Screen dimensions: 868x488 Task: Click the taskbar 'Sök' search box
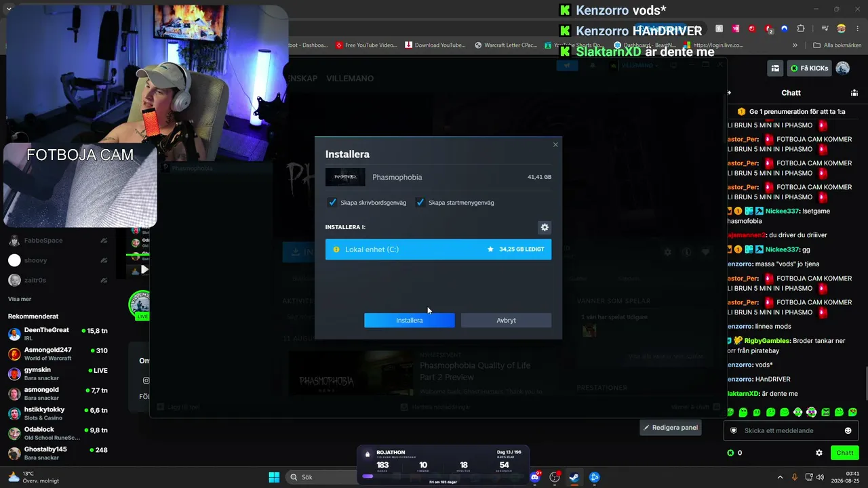point(320,476)
